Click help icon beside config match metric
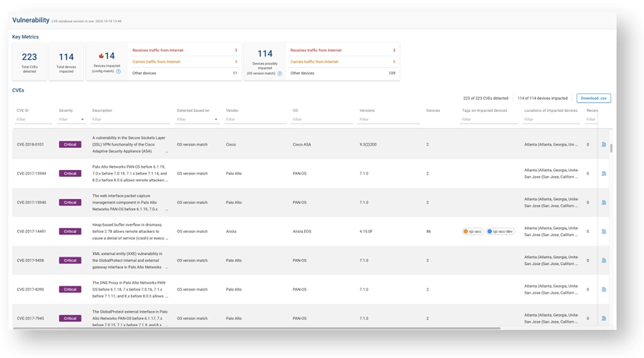Image resolution: width=644 pixels, height=358 pixels. pos(118,72)
